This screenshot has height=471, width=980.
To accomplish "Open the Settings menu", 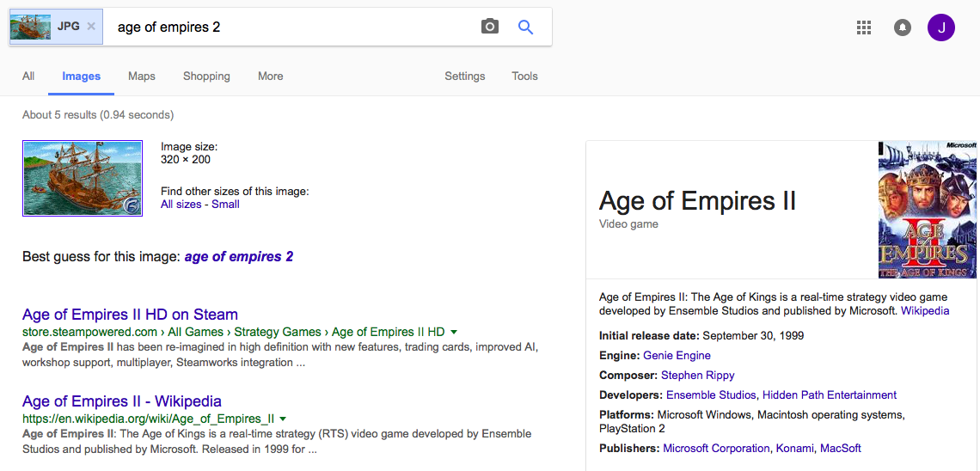I will [465, 76].
